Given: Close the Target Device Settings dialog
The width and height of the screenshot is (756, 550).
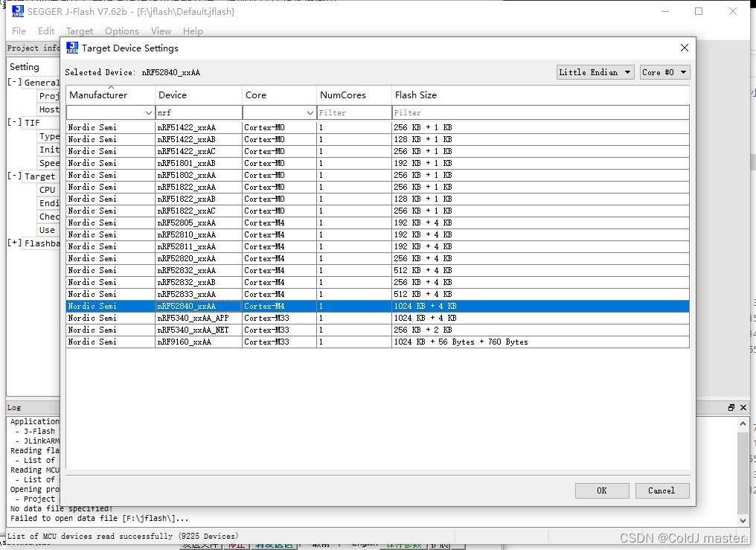Looking at the screenshot, I should (x=684, y=48).
